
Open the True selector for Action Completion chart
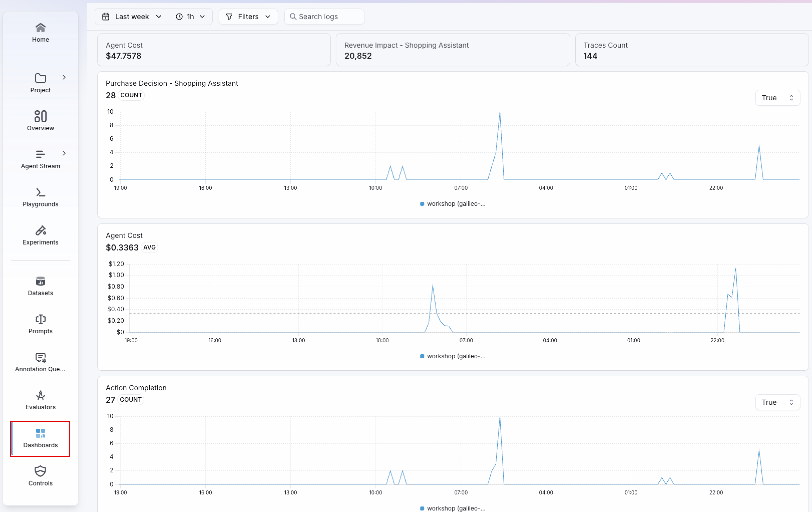click(778, 402)
